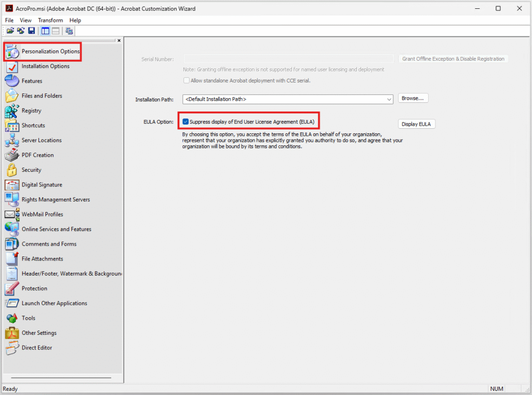
Task: Toggle the navigation pane view toolbar button
Action: [x=46, y=31]
